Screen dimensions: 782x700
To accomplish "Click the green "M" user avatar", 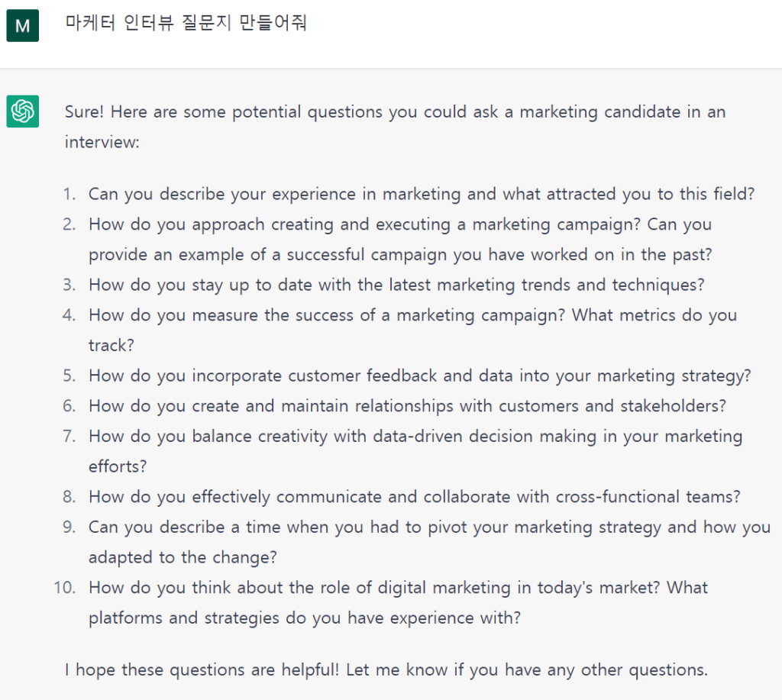I will (22, 26).
